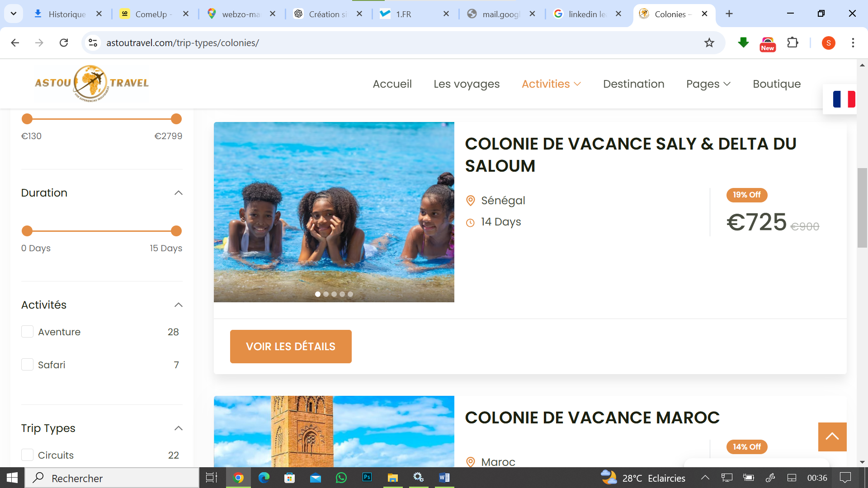868x488 pixels.
Task: Click the page vertical scrollbar thumb
Action: [x=862, y=208]
